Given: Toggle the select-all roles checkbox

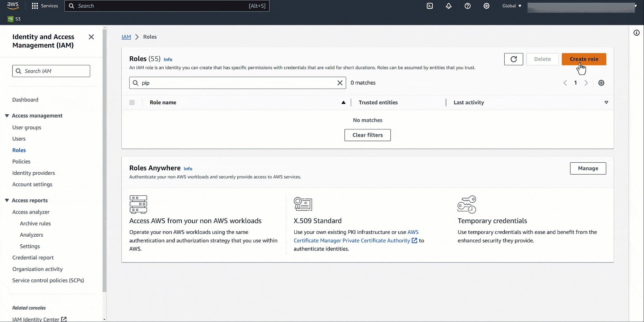Looking at the screenshot, I should [x=132, y=102].
